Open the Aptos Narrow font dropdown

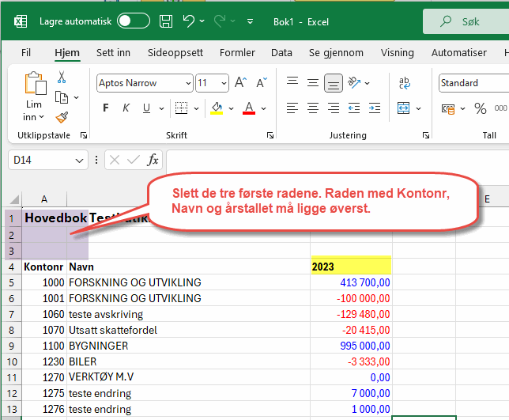187,83
